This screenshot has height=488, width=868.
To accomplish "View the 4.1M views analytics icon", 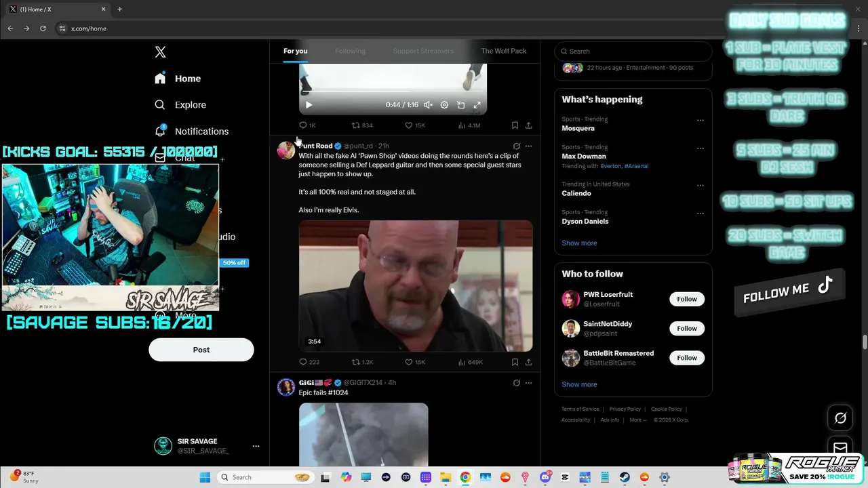I will pyautogui.click(x=469, y=125).
